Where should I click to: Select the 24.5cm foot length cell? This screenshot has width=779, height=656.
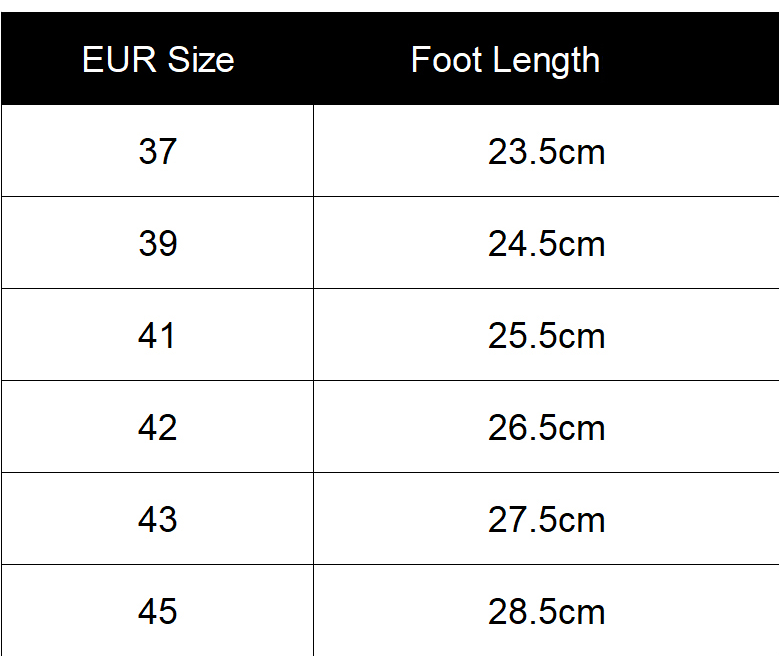pyautogui.click(x=546, y=243)
